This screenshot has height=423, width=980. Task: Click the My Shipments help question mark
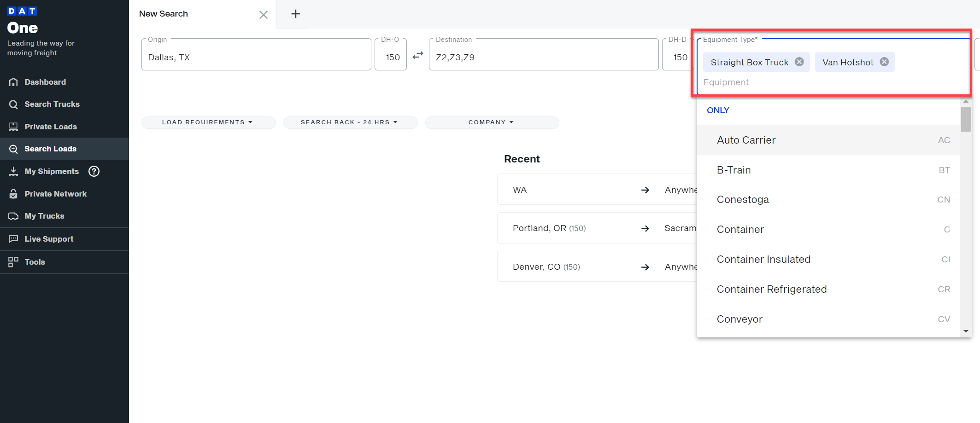[94, 171]
